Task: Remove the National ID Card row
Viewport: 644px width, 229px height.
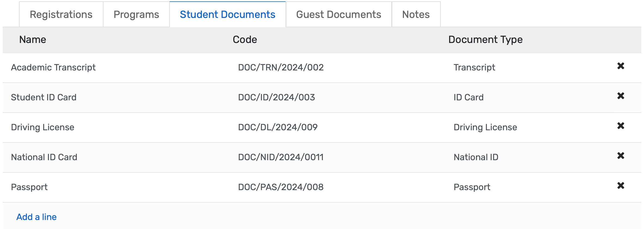Action: pyautogui.click(x=621, y=156)
